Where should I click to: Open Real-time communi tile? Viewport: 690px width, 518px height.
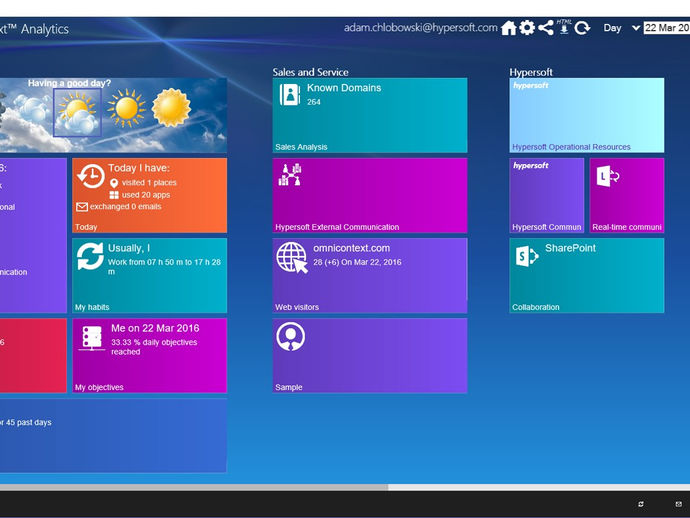(627, 195)
